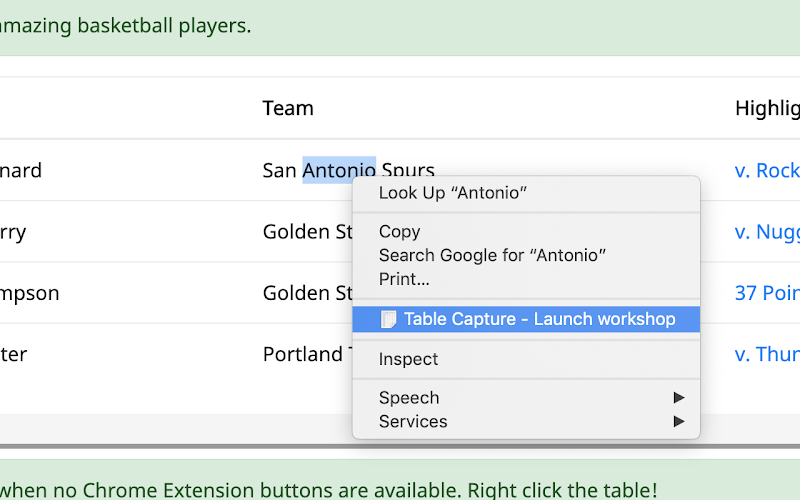800x500 pixels.
Task: Click Golden St cell in mpson row
Action: [x=308, y=293]
